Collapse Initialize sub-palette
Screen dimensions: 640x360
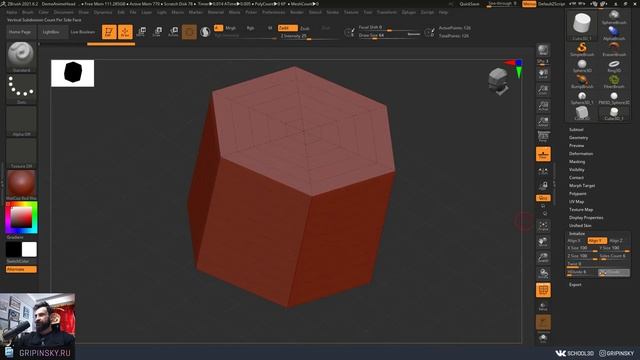(x=577, y=234)
